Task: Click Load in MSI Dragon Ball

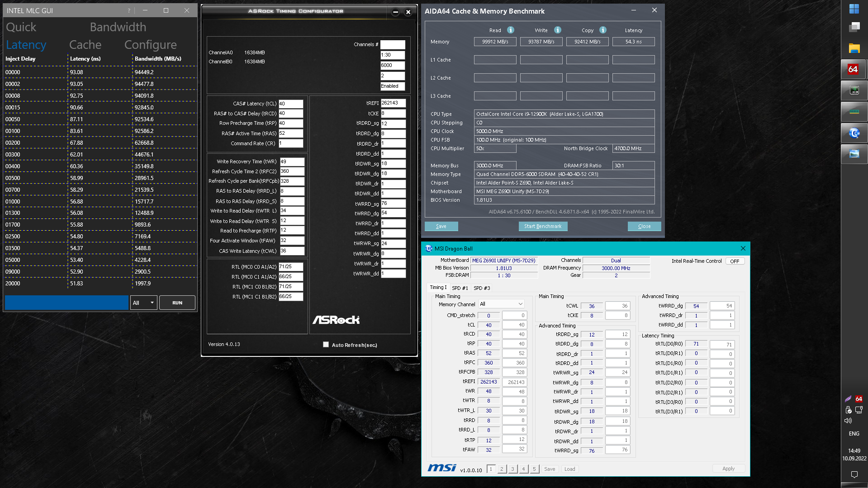Action: point(570,469)
